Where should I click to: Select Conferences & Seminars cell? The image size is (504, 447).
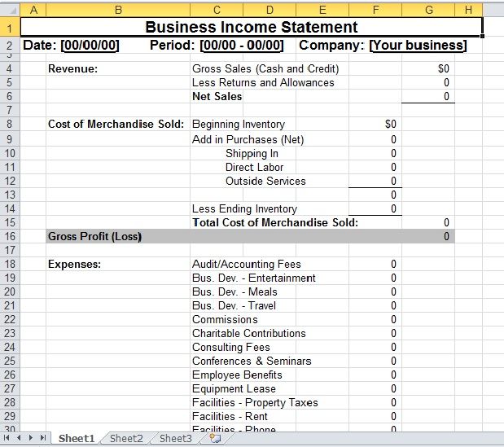pos(252,361)
